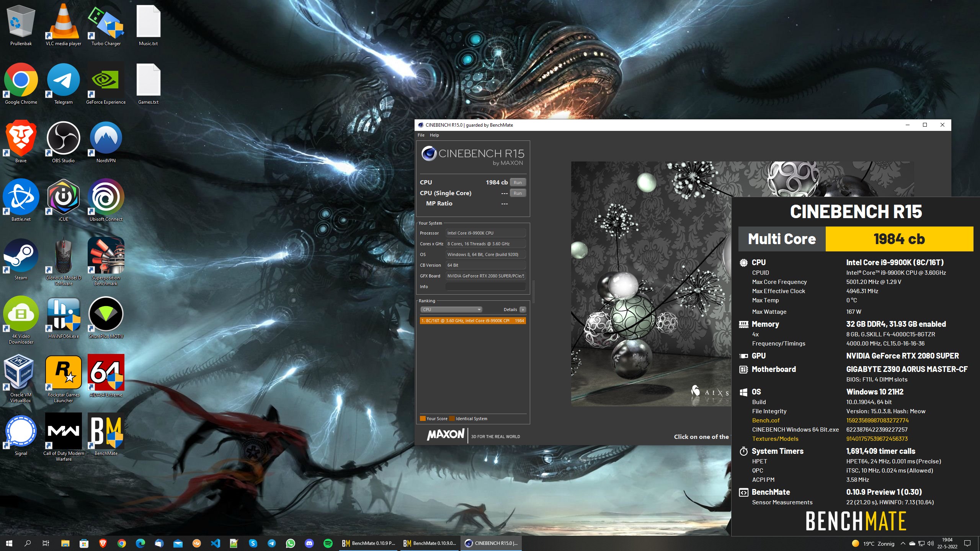Click the yellow 1984 cb score box

(899, 239)
